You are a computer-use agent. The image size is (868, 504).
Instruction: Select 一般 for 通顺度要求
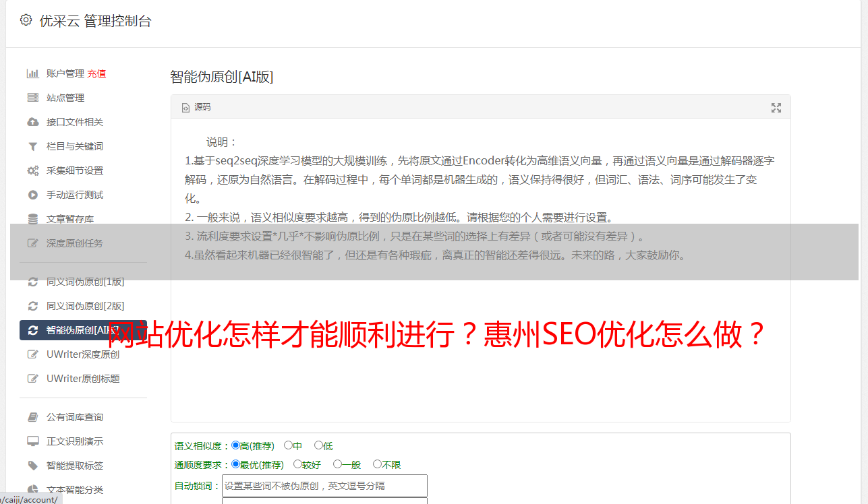[x=337, y=464]
